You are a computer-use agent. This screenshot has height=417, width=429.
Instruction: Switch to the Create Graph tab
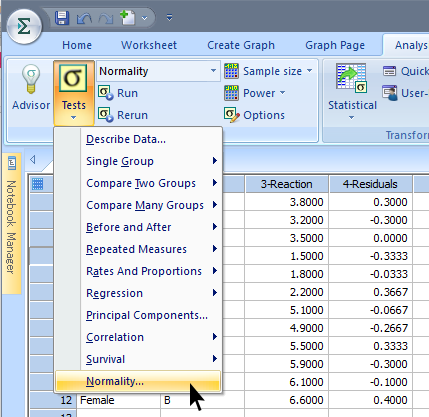click(x=241, y=45)
